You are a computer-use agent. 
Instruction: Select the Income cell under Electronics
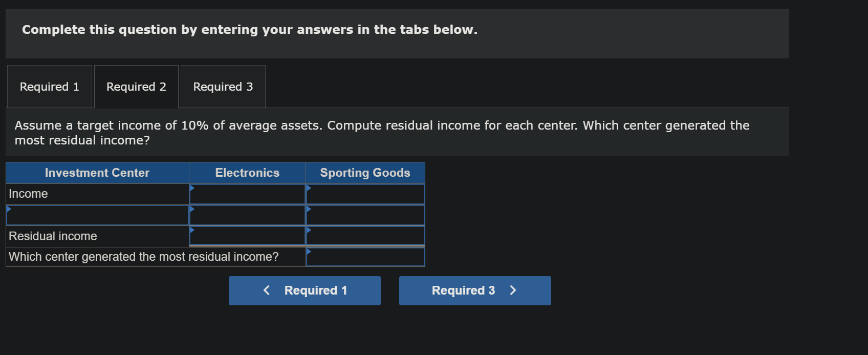247,194
